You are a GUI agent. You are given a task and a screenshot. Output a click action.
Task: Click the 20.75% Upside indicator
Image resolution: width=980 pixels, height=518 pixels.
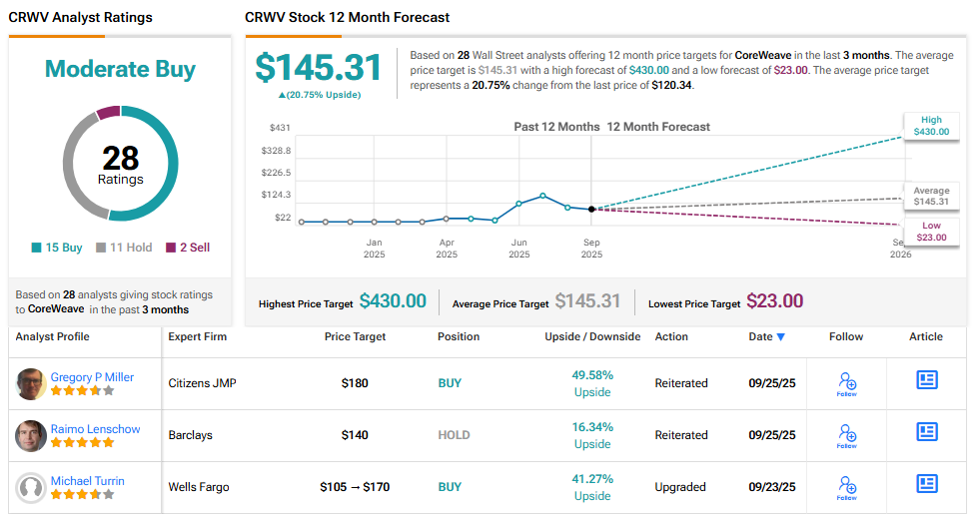point(320,95)
